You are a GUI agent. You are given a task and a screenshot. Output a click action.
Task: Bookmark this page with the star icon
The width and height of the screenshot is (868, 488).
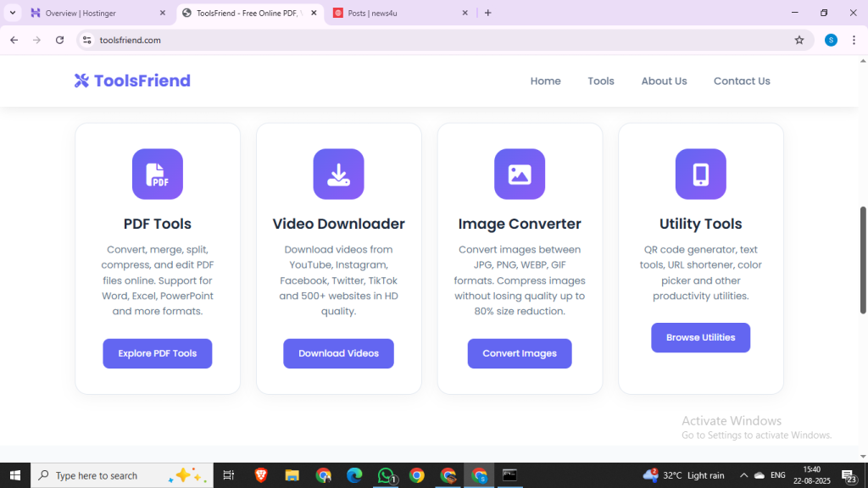coord(798,40)
